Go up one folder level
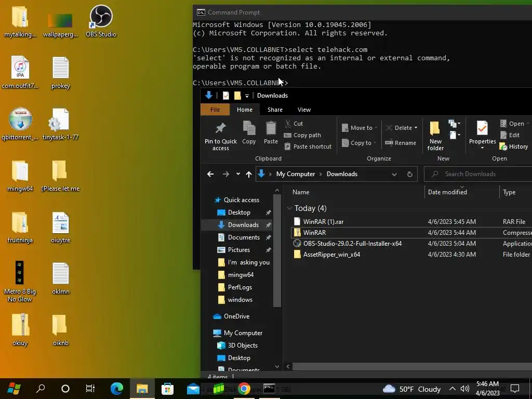This screenshot has width=532, height=399. (249, 174)
